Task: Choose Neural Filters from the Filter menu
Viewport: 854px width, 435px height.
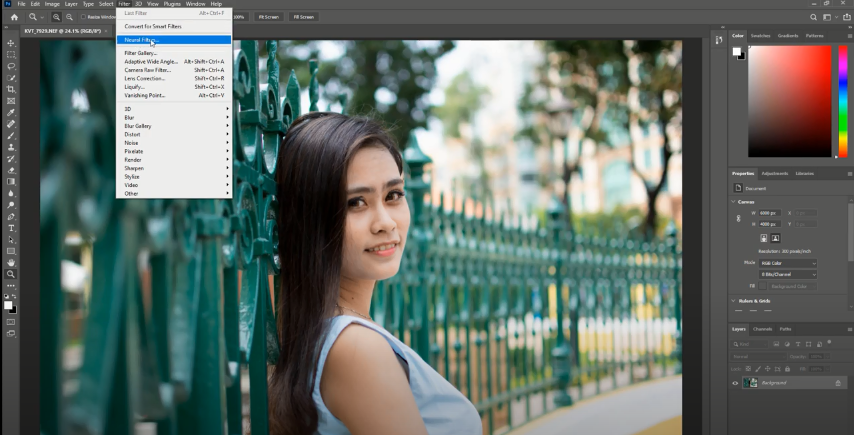Action: (140, 40)
